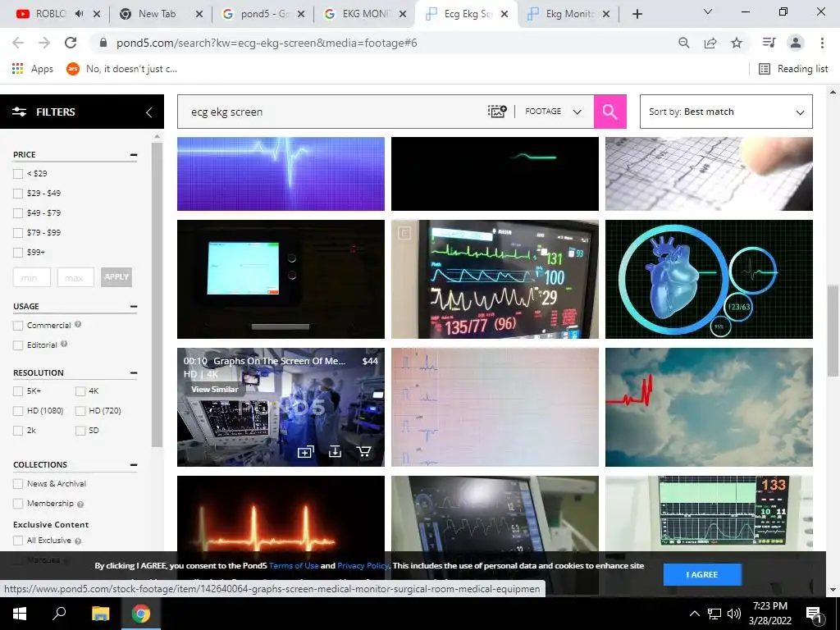The height and width of the screenshot is (630, 840).
Task: Open the Reading list
Action: 793,69
